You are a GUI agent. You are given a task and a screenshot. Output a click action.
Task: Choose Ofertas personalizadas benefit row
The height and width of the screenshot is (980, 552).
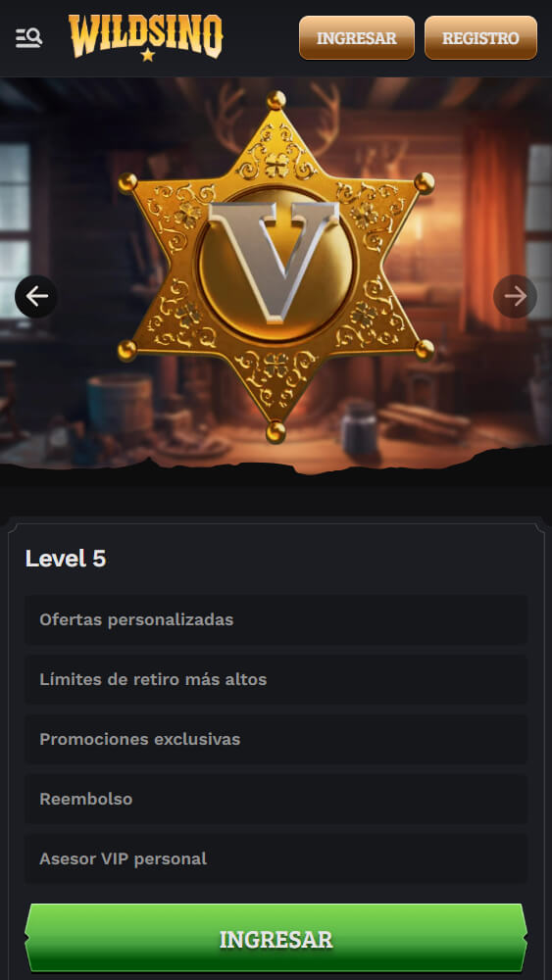(x=276, y=620)
